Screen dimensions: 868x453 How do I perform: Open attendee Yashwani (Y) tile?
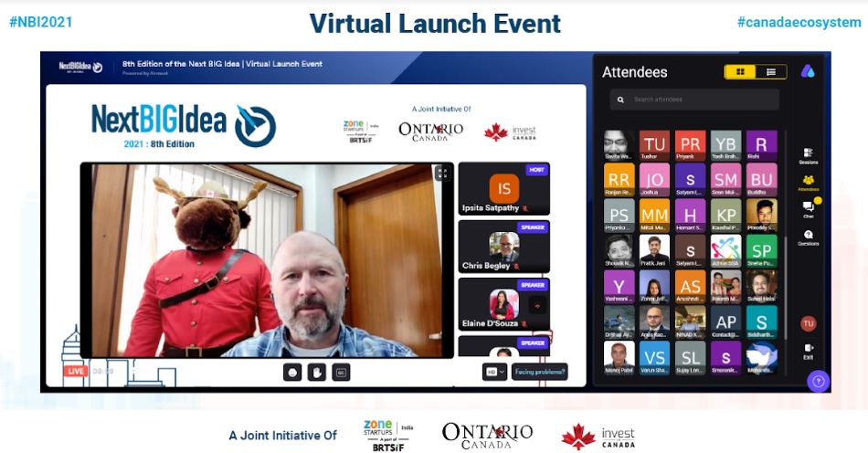619,287
